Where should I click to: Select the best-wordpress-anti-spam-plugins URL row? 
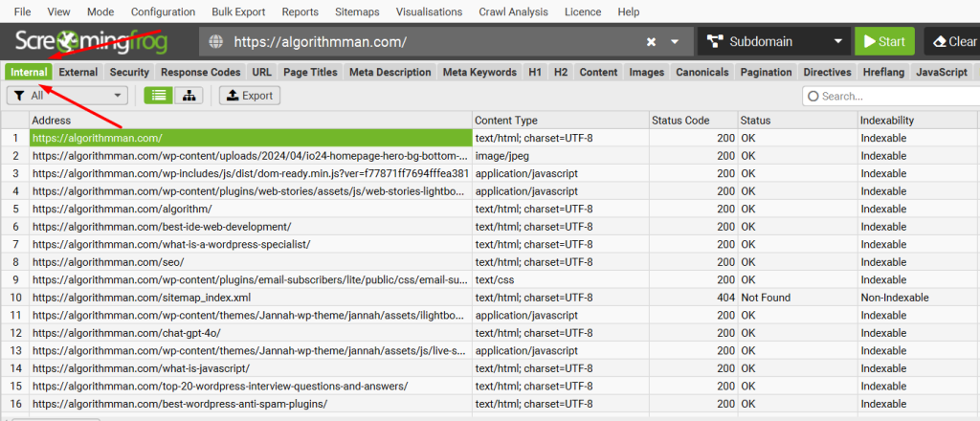(x=251, y=404)
